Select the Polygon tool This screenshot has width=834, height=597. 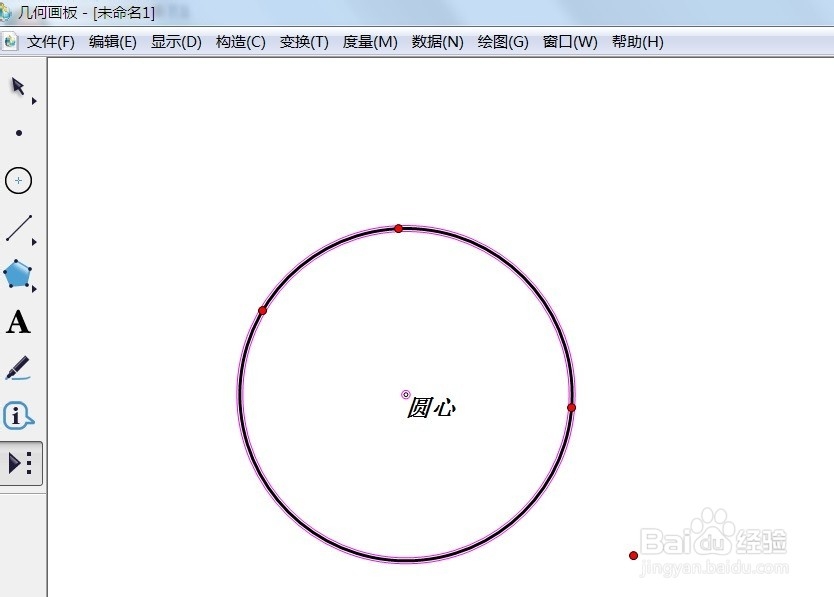point(18,274)
